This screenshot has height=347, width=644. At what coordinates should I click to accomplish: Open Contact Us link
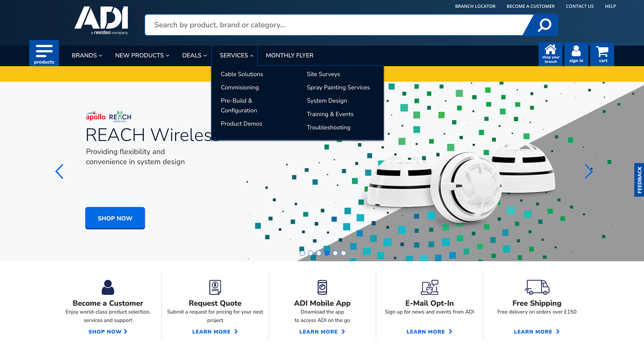580,6
